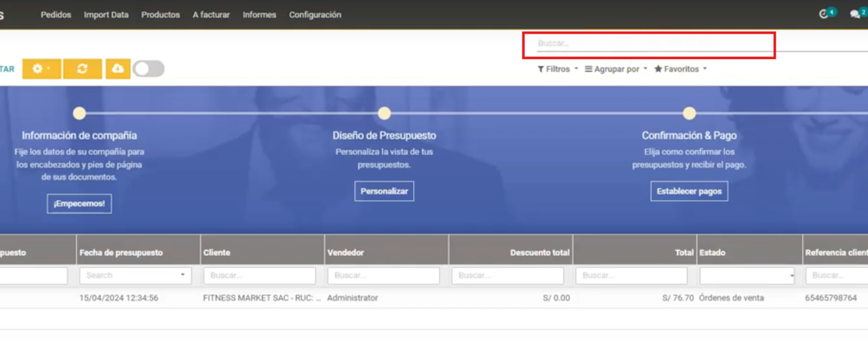Click the Confirmación & Pago step circle

(x=689, y=113)
